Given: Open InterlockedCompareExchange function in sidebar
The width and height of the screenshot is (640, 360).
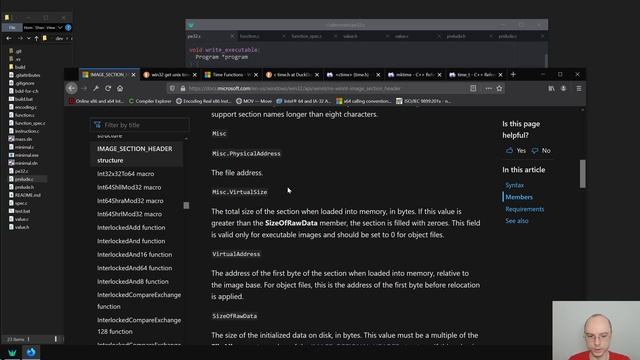Looking at the screenshot, I should (139, 300).
